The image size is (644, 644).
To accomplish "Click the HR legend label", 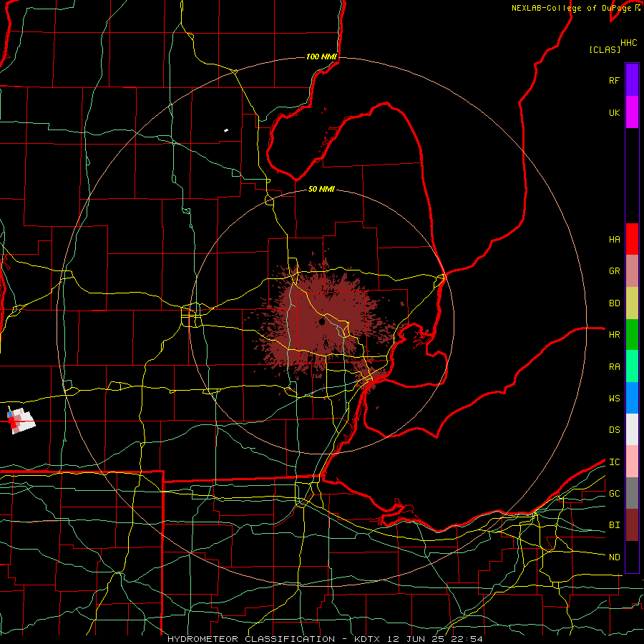I will pos(614,335).
